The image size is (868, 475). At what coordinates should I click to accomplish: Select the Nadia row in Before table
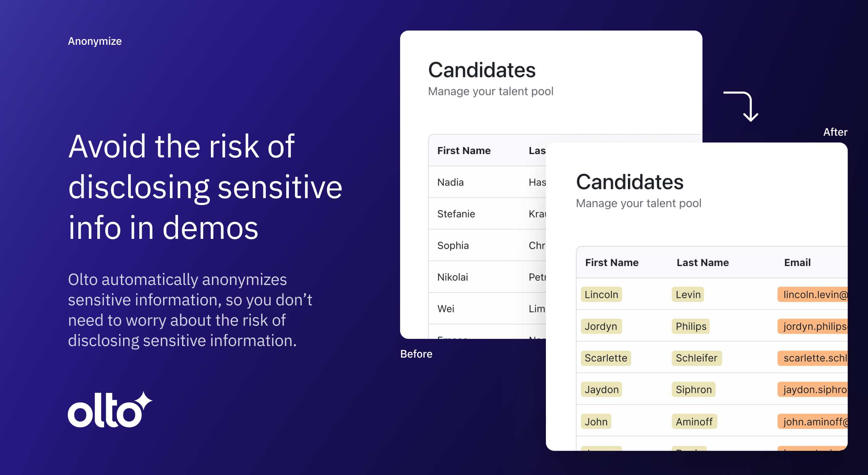pyautogui.click(x=450, y=182)
